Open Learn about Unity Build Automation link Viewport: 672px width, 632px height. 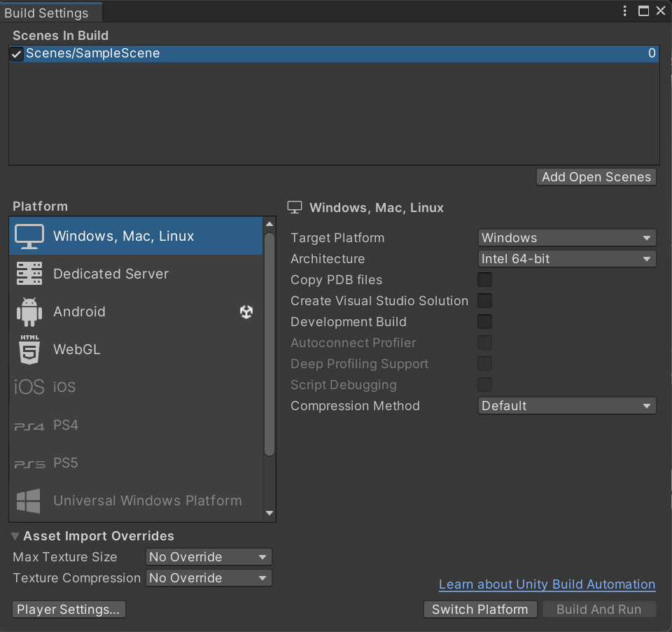coord(547,584)
